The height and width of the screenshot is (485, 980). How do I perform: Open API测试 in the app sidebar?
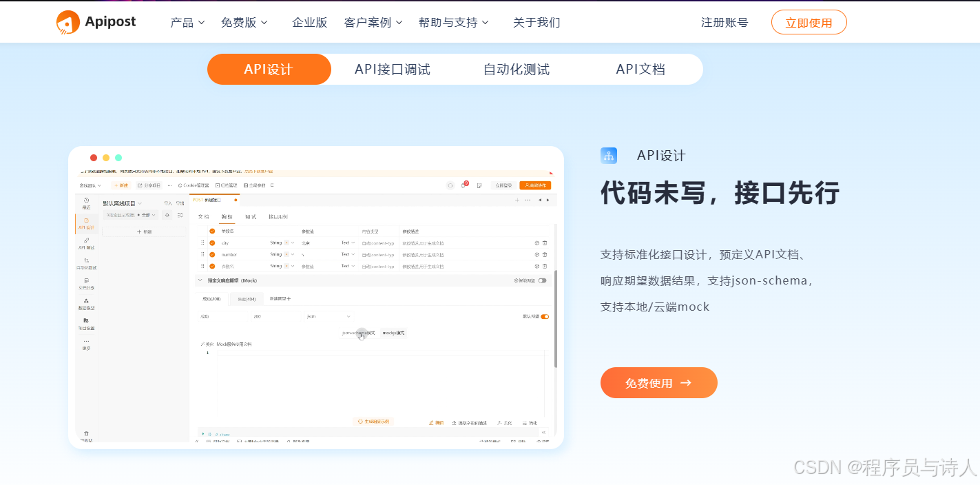coord(86,243)
